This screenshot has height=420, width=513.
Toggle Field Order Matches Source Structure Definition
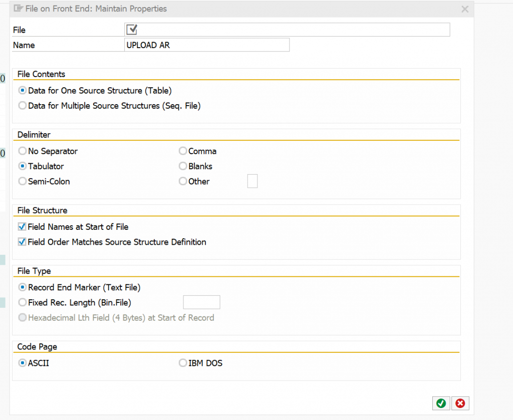[x=22, y=242]
